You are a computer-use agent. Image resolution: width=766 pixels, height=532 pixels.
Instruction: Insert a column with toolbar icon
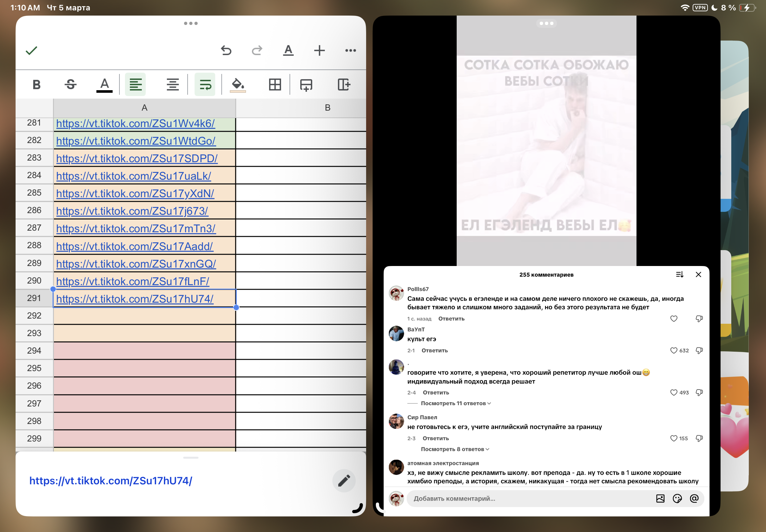click(344, 85)
